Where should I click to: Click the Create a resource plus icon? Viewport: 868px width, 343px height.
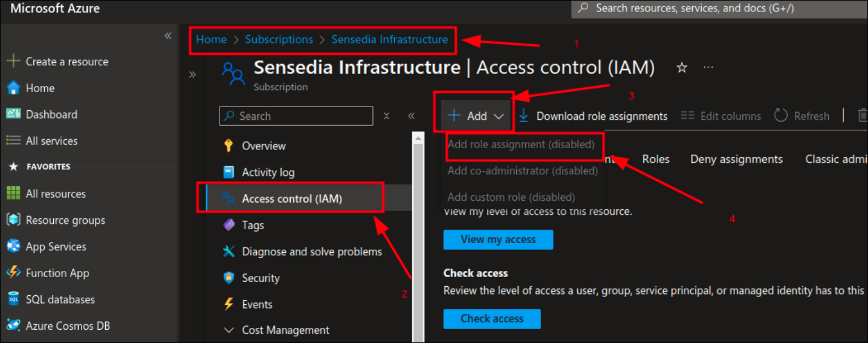point(13,62)
